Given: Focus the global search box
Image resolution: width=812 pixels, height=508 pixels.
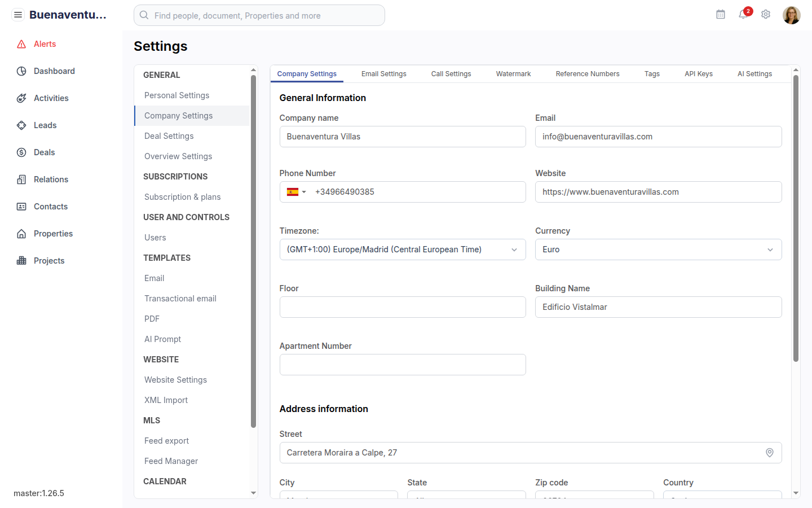Looking at the screenshot, I should pos(259,15).
